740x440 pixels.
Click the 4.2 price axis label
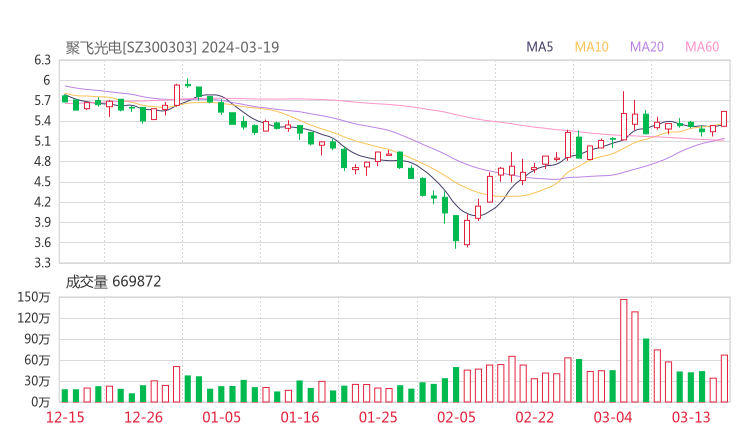pyautogui.click(x=42, y=202)
